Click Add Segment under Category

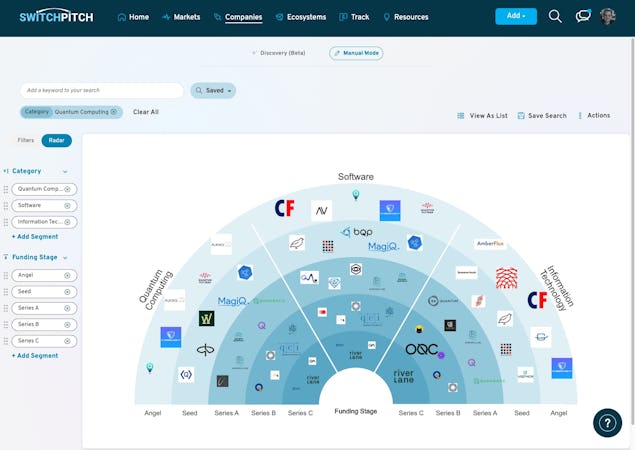tap(35, 237)
